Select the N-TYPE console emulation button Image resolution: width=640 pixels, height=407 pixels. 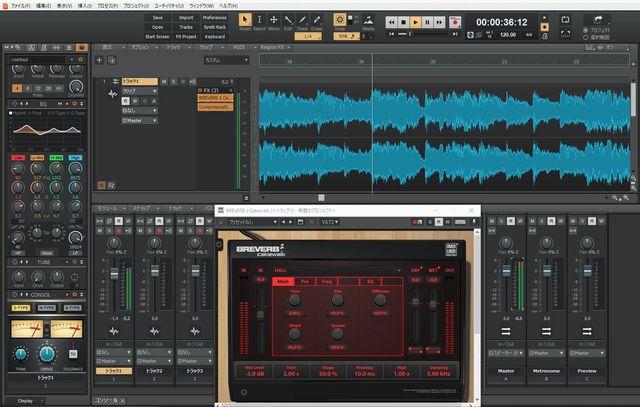pyautogui.click(x=47, y=308)
